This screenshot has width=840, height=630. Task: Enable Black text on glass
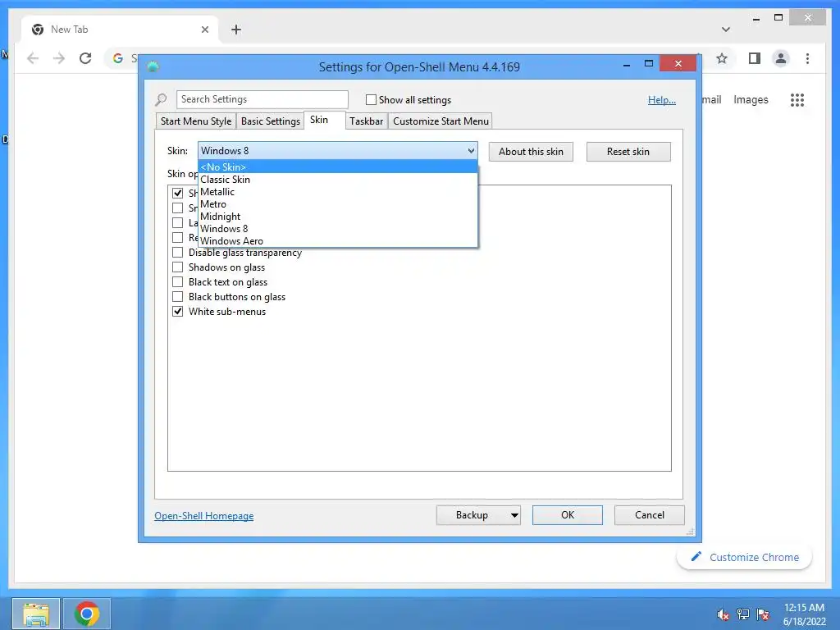[x=178, y=282]
